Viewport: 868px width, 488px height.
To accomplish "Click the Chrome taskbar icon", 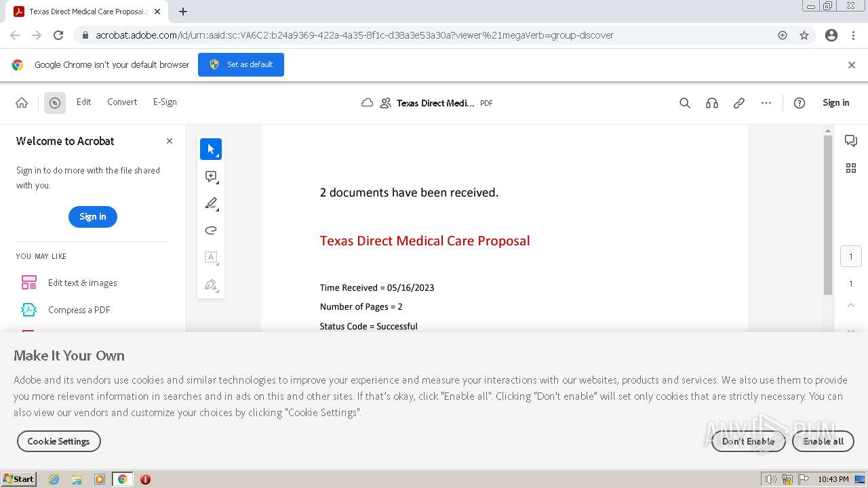I will click(x=122, y=479).
